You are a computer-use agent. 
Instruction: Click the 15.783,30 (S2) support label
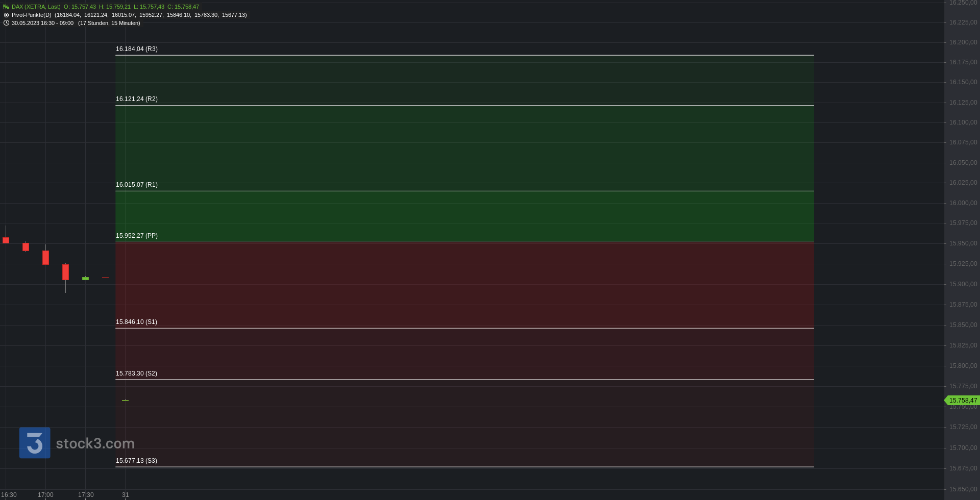pos(136,373)
